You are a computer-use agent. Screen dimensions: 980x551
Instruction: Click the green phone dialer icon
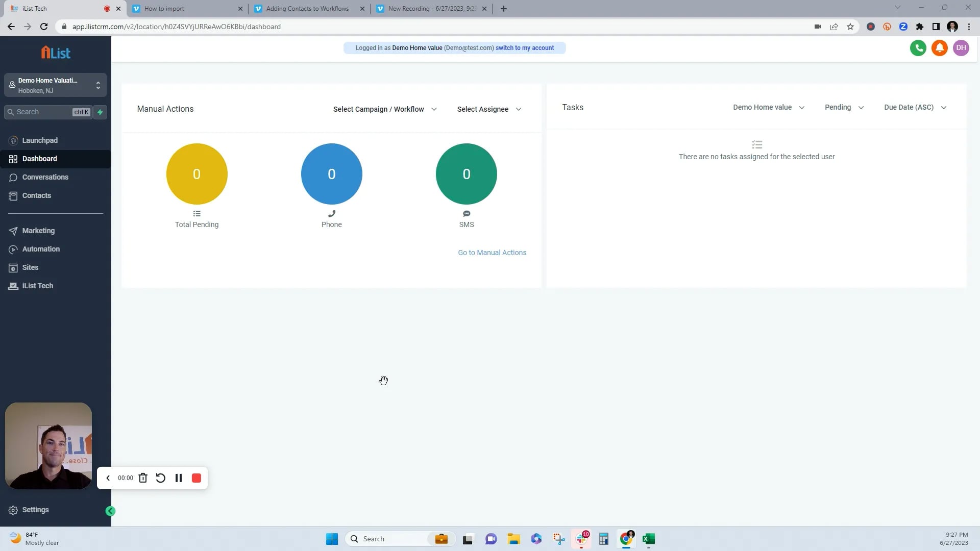918,48
